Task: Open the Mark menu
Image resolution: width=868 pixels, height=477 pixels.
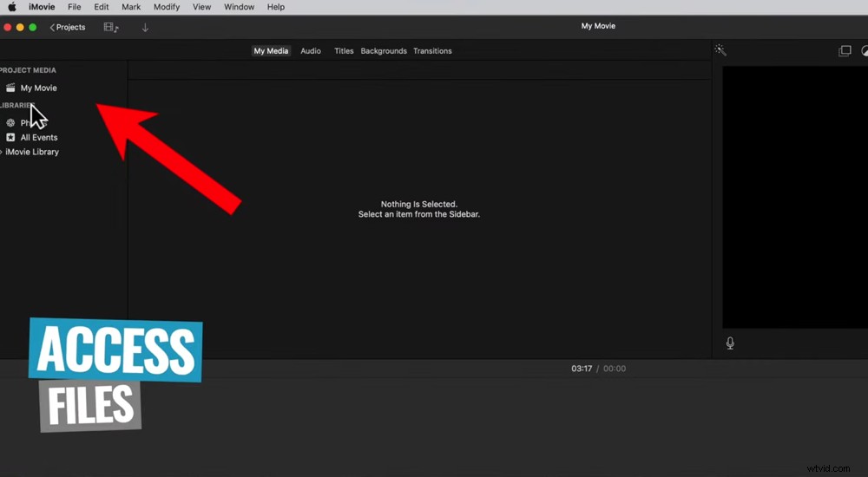Action: tap(131, 7)
